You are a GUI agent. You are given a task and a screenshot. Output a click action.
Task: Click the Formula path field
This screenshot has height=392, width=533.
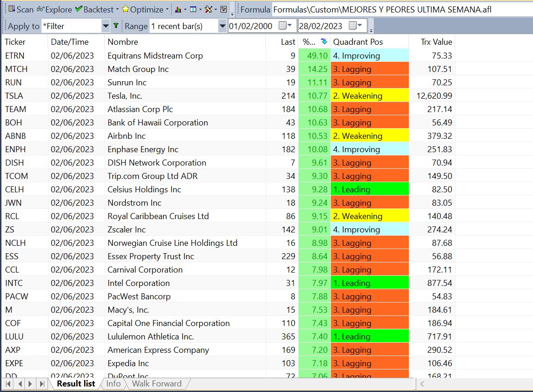coord(402,10)
